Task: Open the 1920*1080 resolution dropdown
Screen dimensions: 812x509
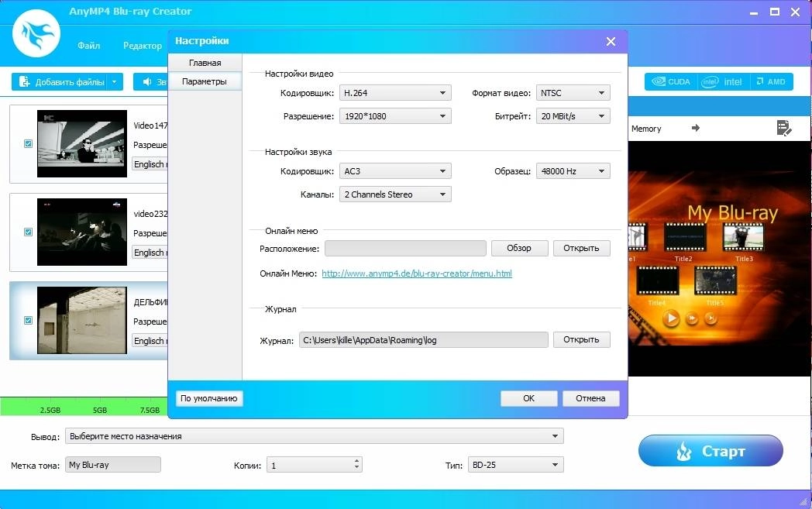Action: pos(395,116)
